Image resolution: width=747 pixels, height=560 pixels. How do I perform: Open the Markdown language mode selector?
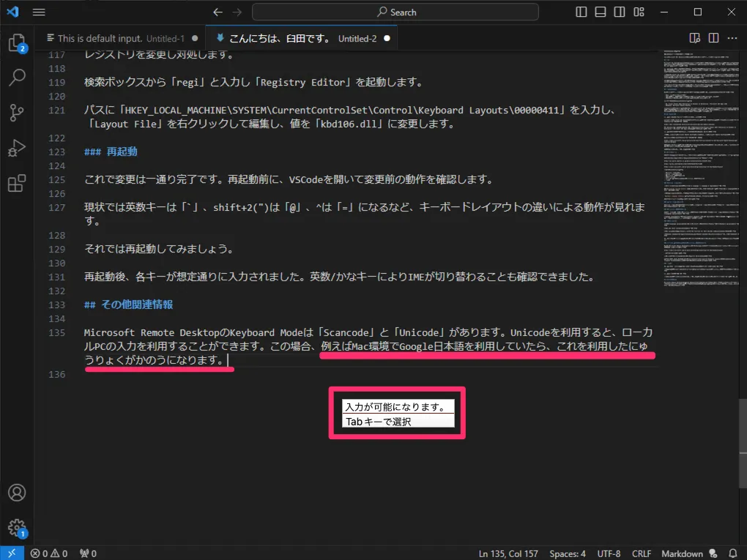(682, 553)
